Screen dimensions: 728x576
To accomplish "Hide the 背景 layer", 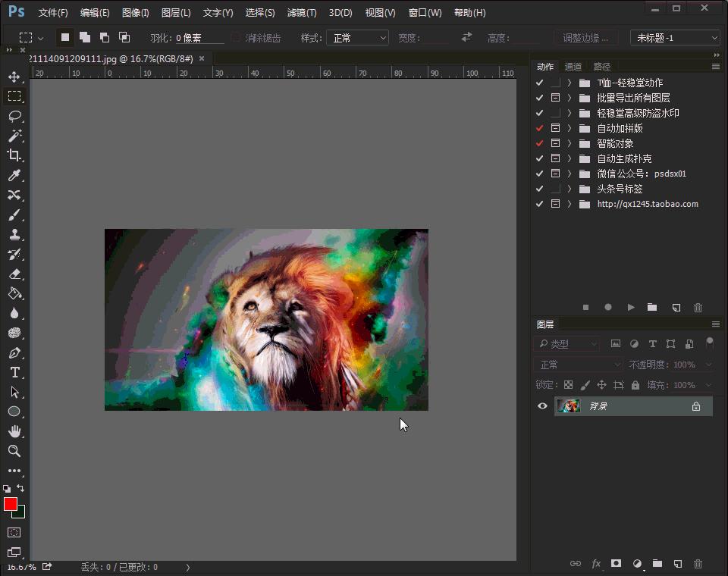I will pyautogui.click(x=541, y=405).
